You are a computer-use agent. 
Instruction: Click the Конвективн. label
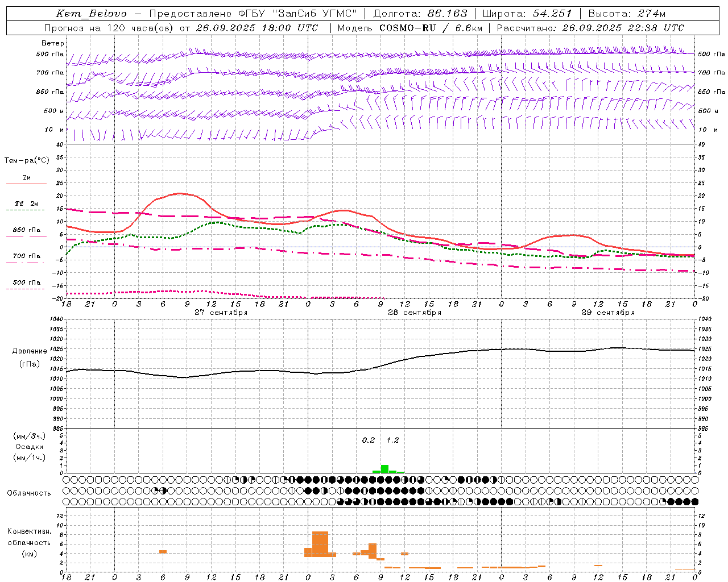30,531
